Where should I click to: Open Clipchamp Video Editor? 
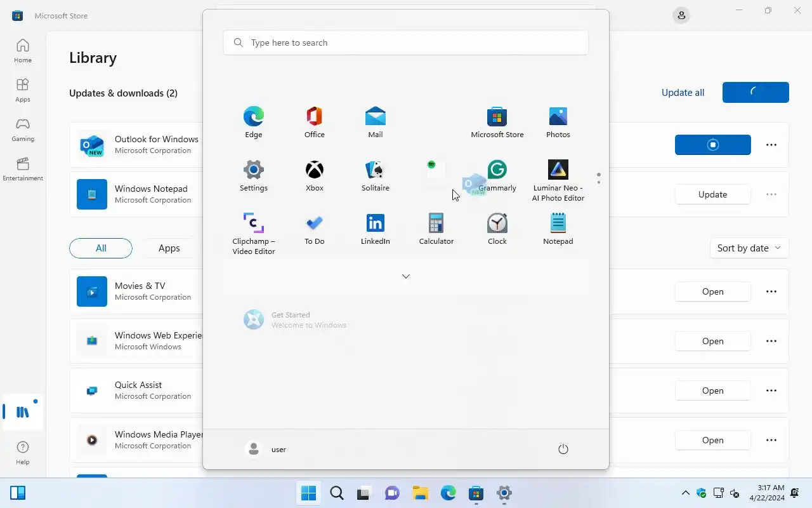coord(254,234)
